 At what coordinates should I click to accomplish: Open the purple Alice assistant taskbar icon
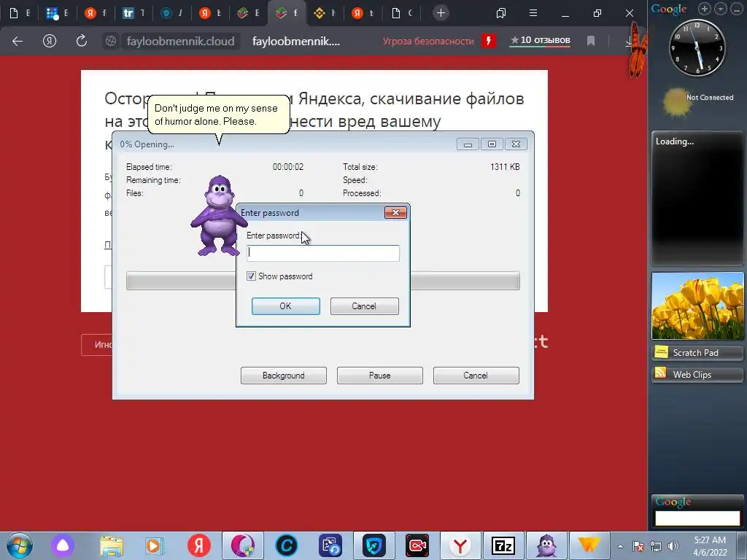point(63,545)
